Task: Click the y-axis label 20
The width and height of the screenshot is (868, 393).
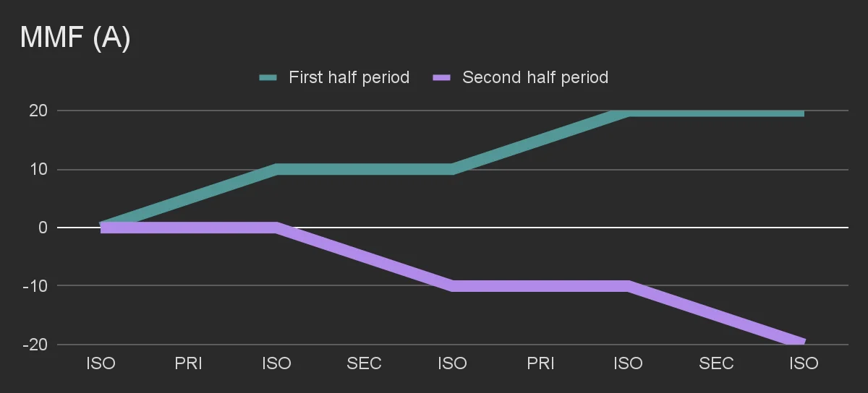Action: coord(38,111)
